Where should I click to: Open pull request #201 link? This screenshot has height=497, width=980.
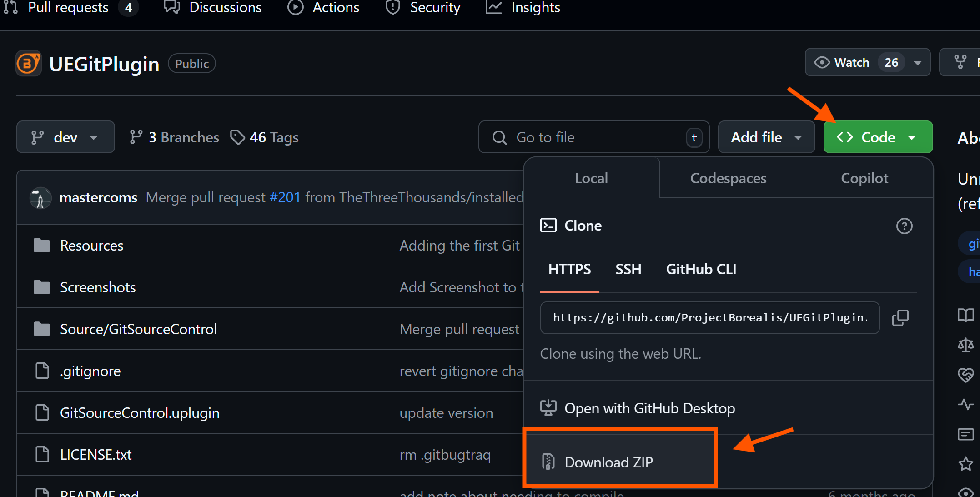tap(285, 197)
